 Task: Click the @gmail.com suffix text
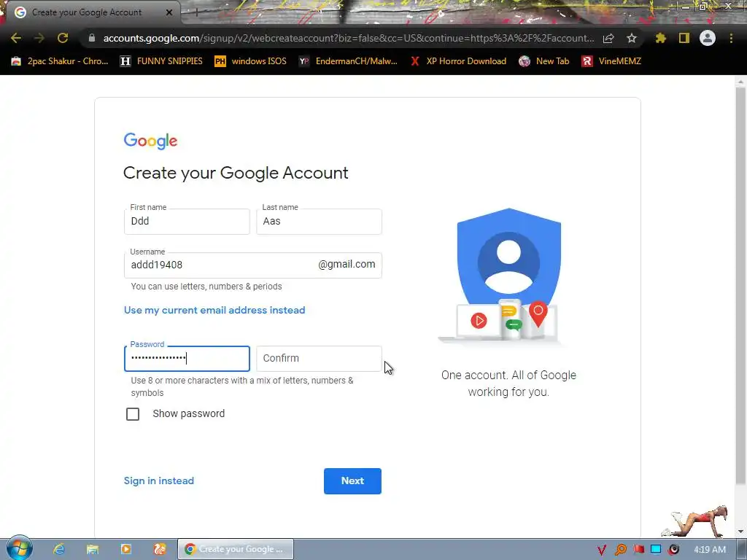347,264
